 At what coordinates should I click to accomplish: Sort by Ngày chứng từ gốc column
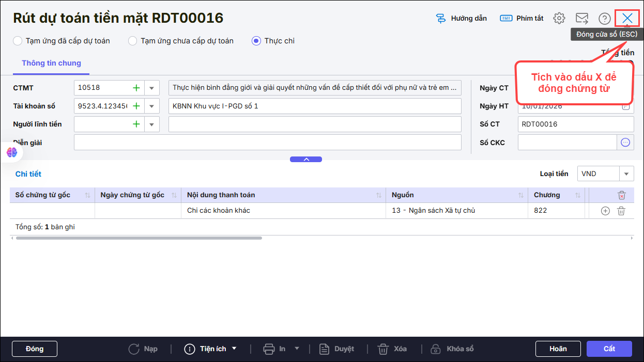click(174, 195)
